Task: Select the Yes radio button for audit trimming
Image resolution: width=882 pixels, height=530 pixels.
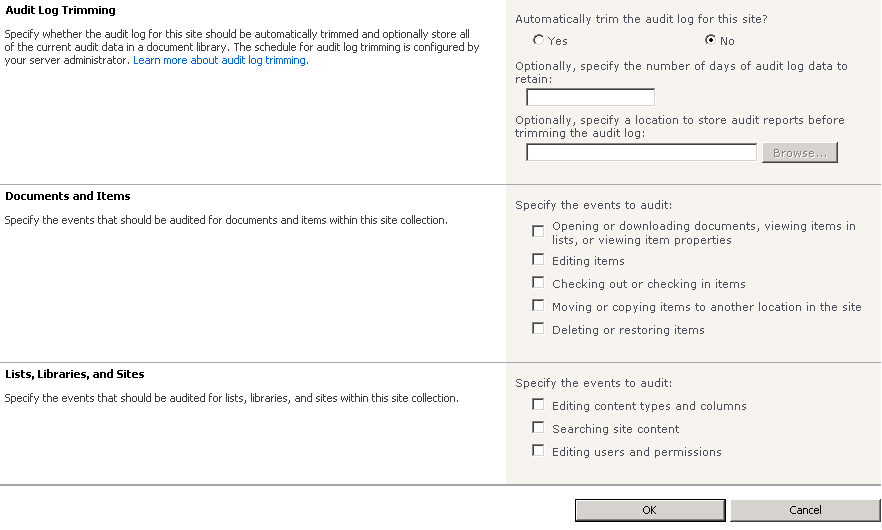Action: click(x=539, y=40)
